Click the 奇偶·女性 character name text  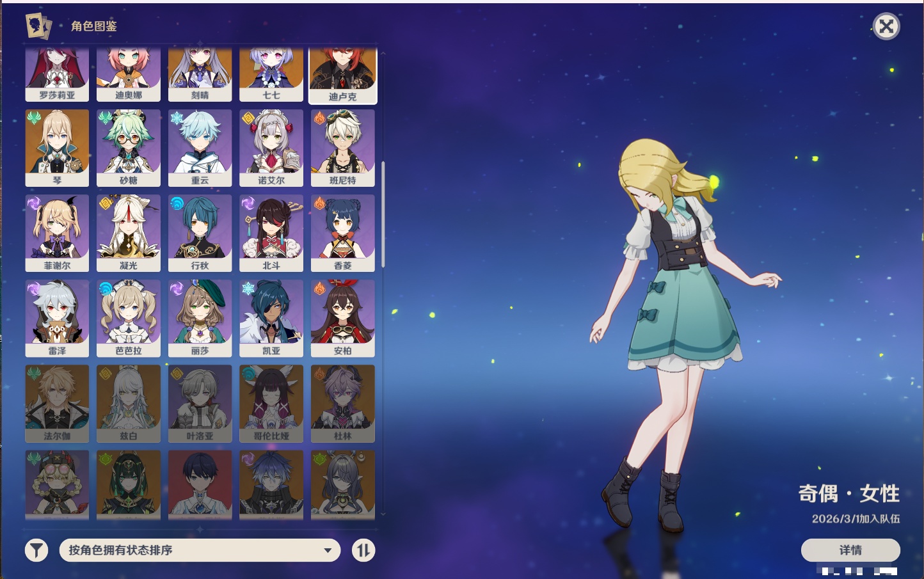point(848,493)
